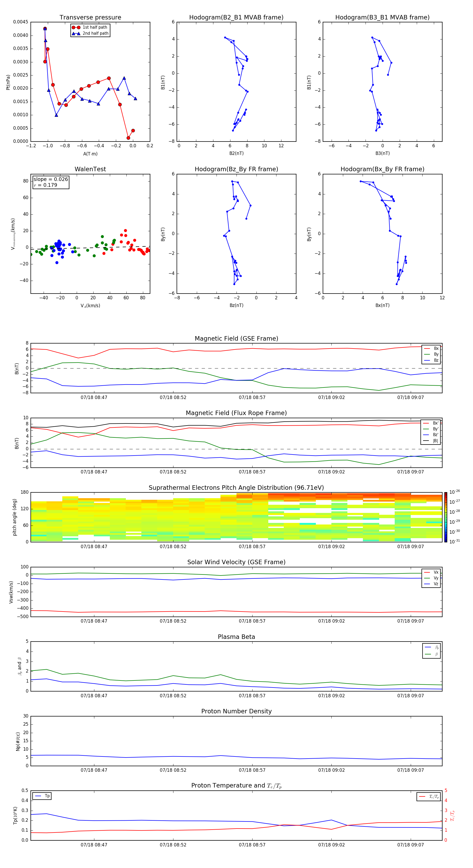The height and width of the screenshot is (868, 473).
Task: Click the '|B|' legend entry in Flux Rope panel
Action: [x=431, y=441]
